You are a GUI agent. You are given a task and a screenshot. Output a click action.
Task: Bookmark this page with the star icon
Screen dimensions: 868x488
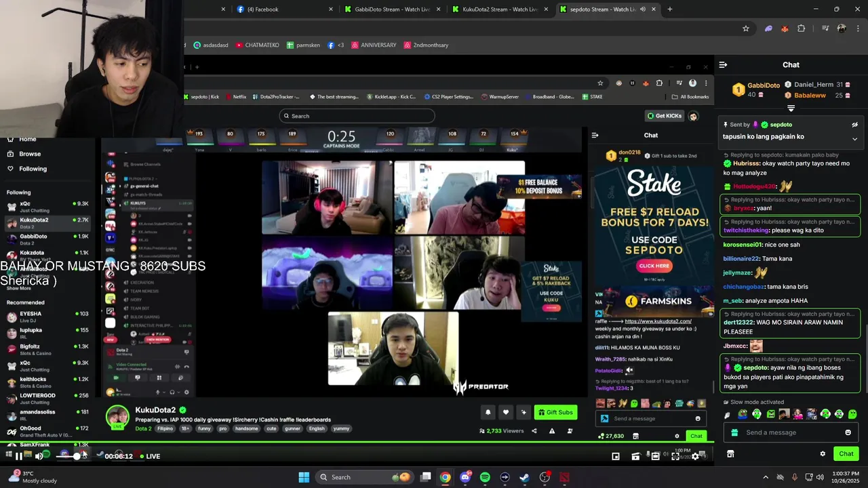pos(746,28)
